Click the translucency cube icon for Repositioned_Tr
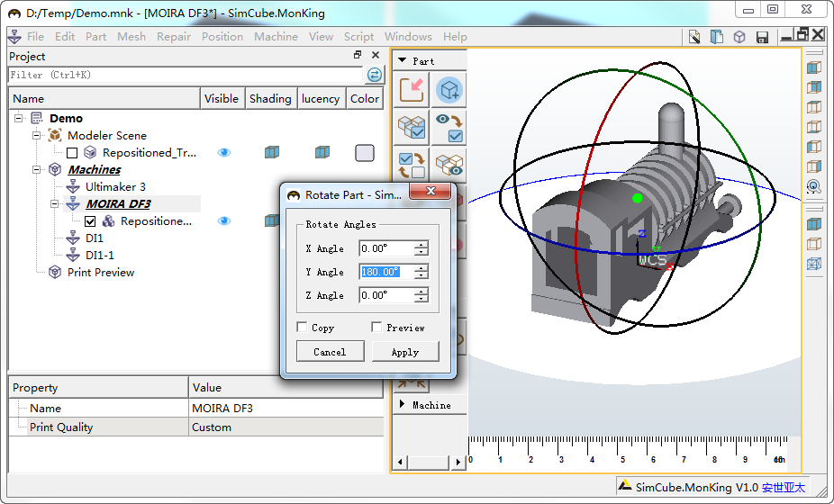The image size is (834, 504). click(322, 153)
